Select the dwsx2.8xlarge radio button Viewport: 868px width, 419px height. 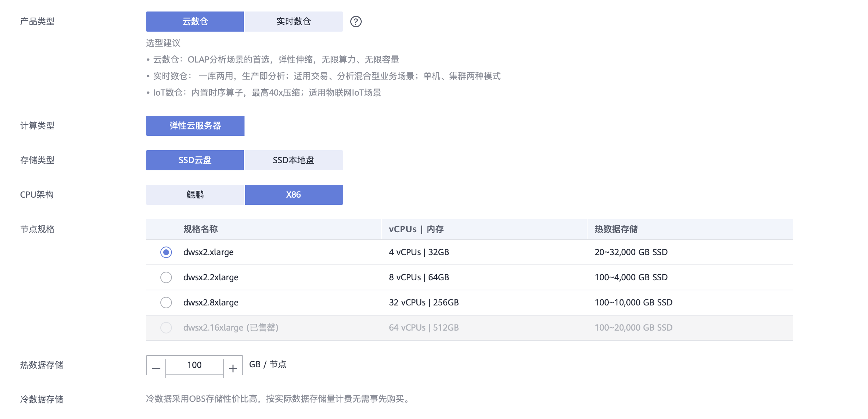166,303
